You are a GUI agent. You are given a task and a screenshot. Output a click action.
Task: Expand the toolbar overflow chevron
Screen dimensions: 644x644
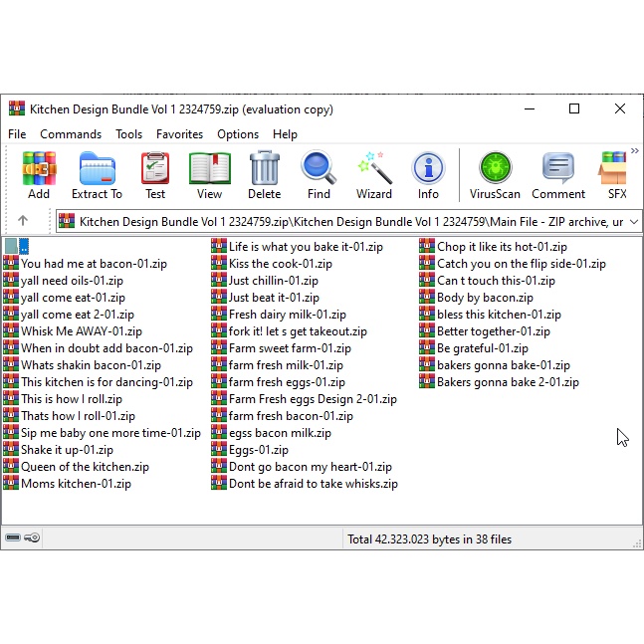coord(634,151)
